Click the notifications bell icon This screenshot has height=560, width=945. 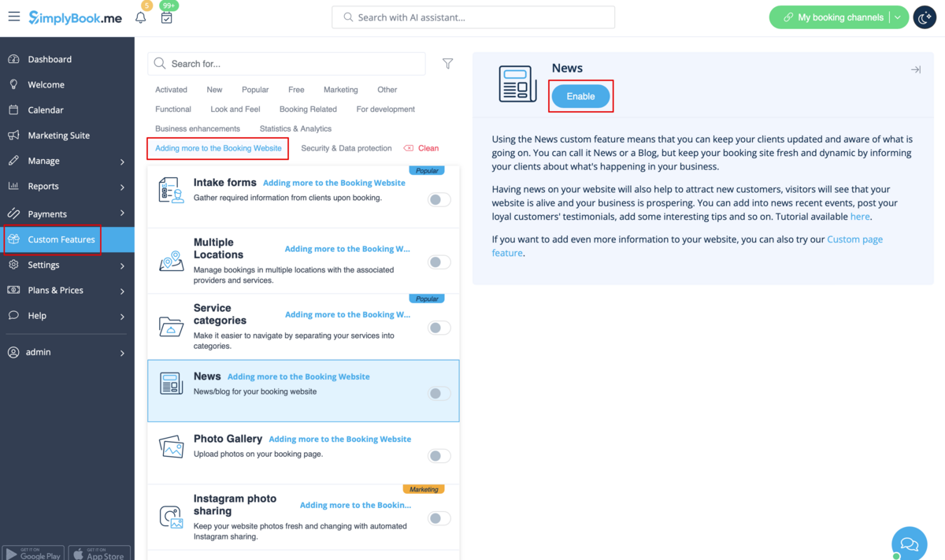pos(140,17)
